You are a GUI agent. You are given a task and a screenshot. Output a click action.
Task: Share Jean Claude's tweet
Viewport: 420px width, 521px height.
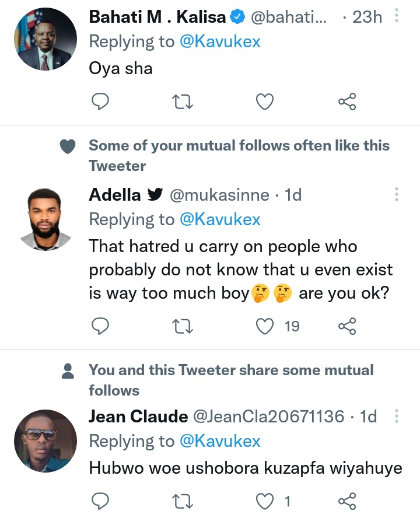[347, 501]
